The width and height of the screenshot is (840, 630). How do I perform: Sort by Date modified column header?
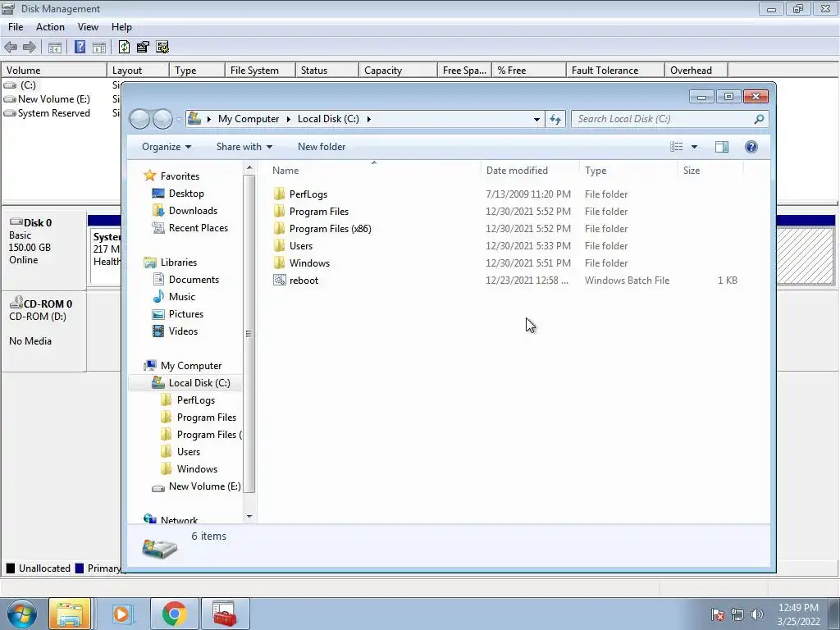pos(530,171)
